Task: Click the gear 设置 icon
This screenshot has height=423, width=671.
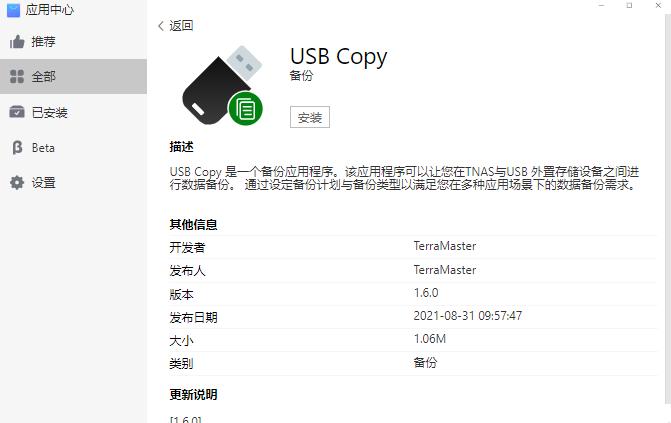Action: point(17,182)
